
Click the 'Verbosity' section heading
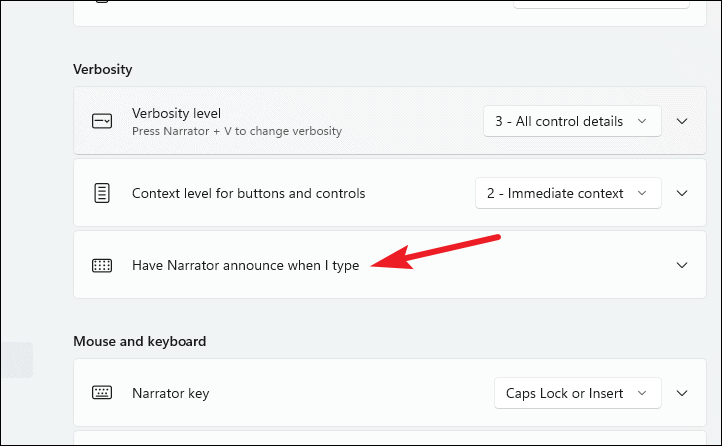(103, 70)
